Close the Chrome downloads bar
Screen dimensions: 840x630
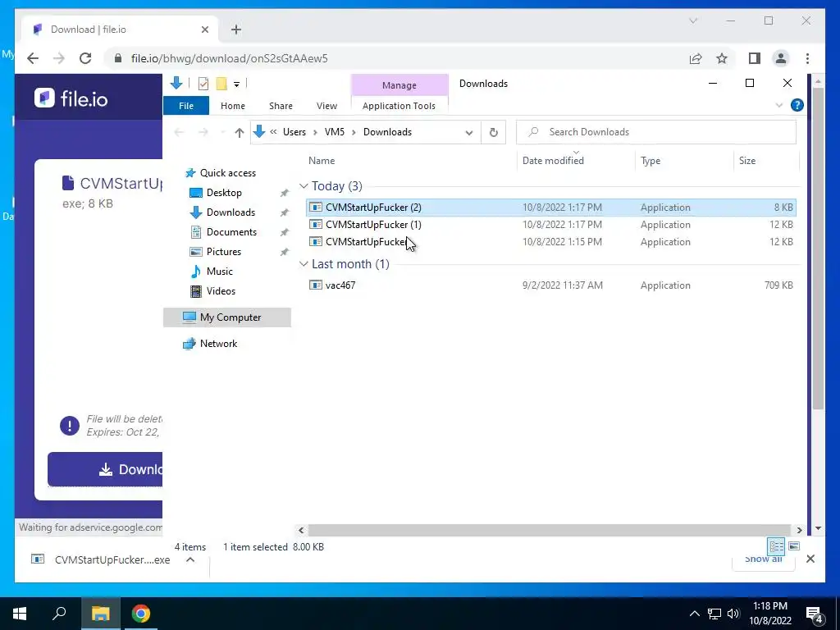[x=810, y=559]
